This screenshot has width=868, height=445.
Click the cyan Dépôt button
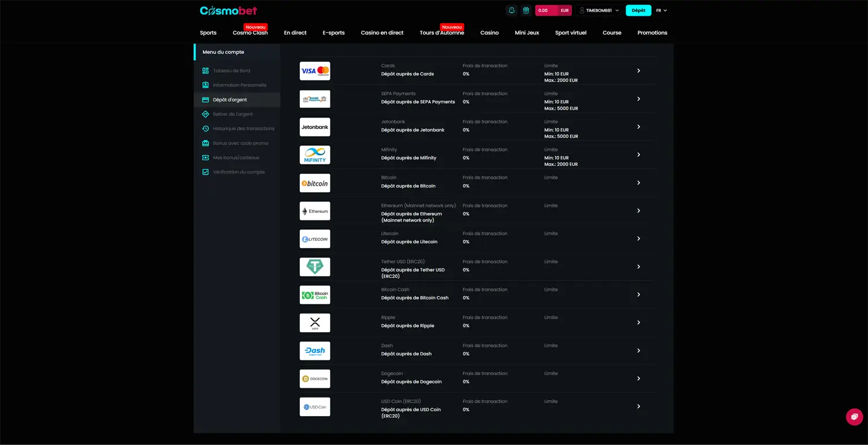coord(638,10)
